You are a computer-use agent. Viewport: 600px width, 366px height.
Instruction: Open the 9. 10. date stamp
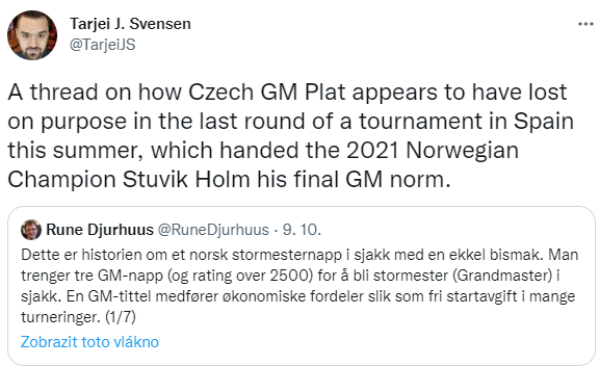(302, 230)
